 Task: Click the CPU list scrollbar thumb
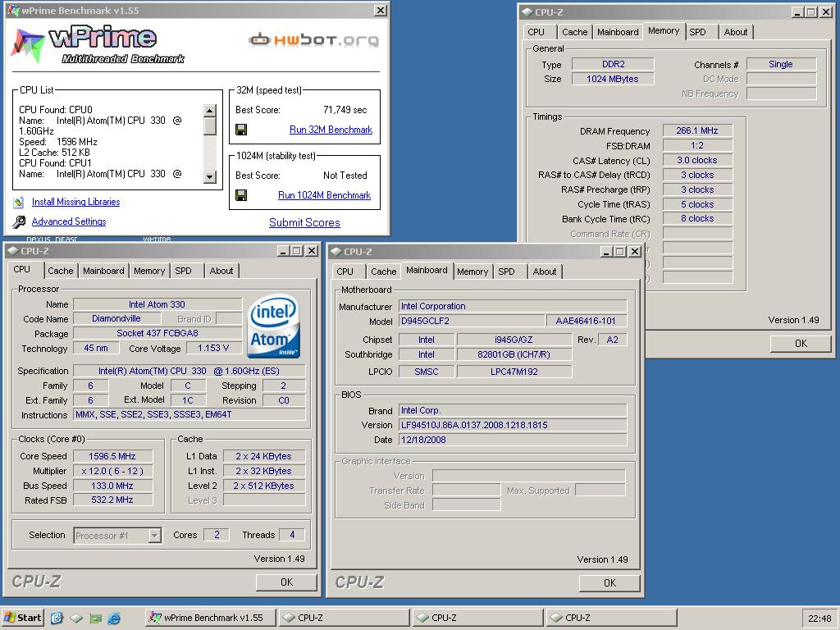click(x=210, y=126)
